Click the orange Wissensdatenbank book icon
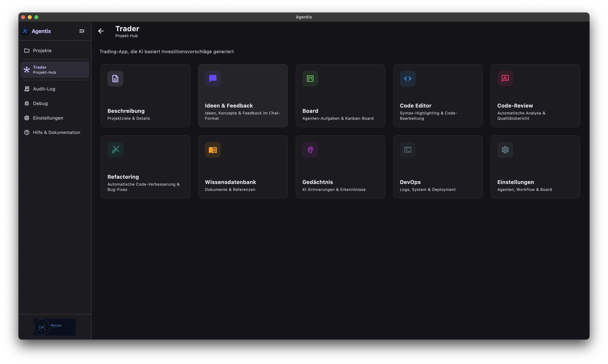The height and width of the screenshot is (364, 608). (x=213, y=150)
